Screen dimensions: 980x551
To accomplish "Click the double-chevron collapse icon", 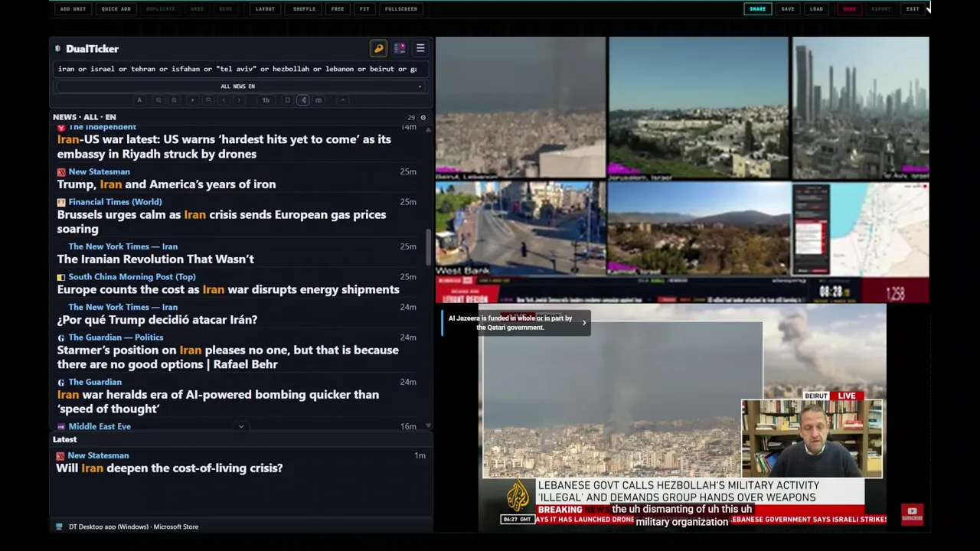I will pos(208,100).
